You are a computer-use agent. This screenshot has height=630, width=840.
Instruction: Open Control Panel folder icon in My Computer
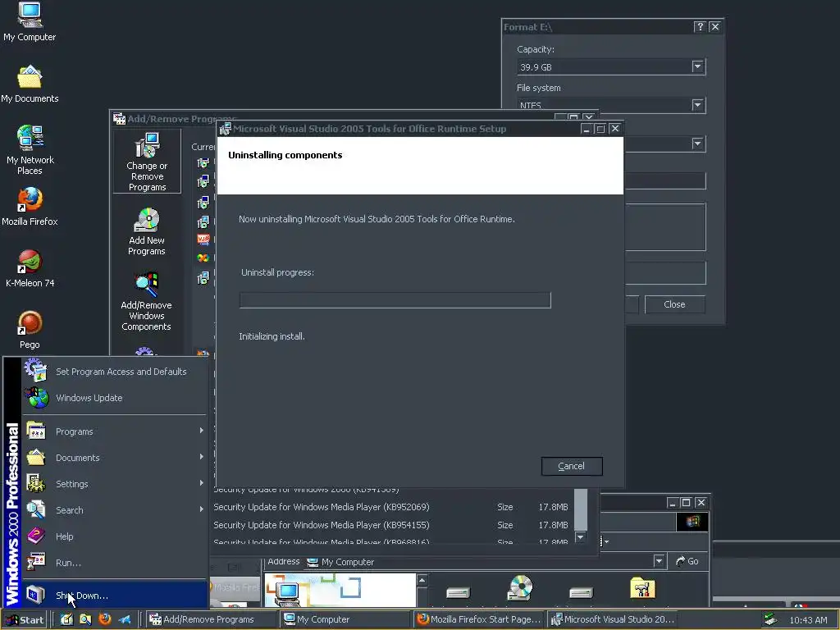642,587
